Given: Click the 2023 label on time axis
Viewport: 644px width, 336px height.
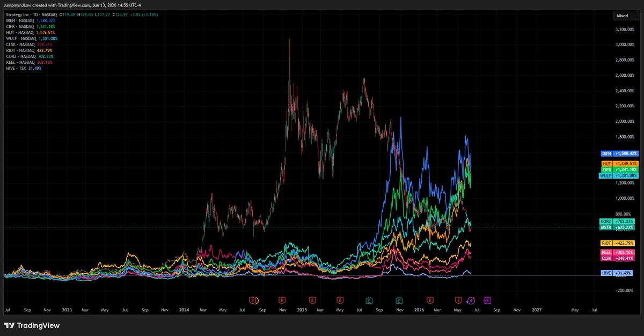Looking at the screenshot, I should point(66,310).
